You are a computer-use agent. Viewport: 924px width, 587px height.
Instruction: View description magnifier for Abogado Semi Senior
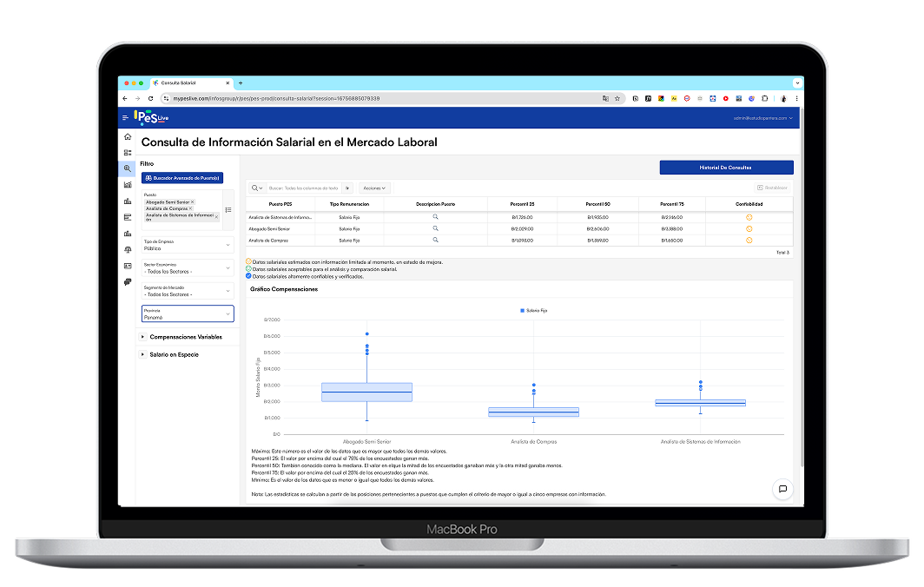(x=435, y=228)
